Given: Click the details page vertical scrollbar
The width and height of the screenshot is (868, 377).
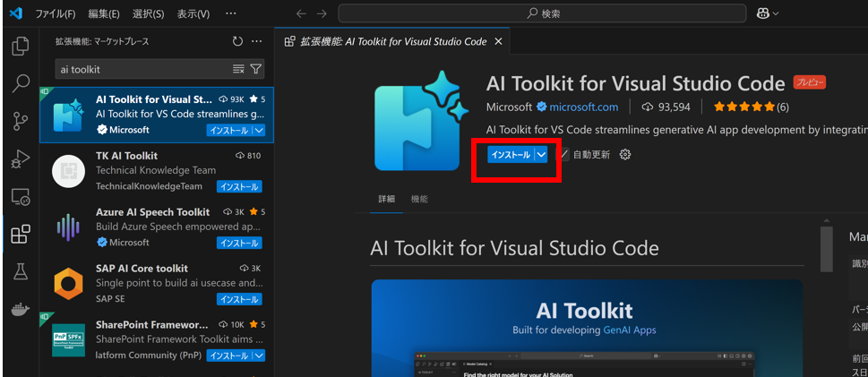Looking at the screenshot, I should coord(826,249).
